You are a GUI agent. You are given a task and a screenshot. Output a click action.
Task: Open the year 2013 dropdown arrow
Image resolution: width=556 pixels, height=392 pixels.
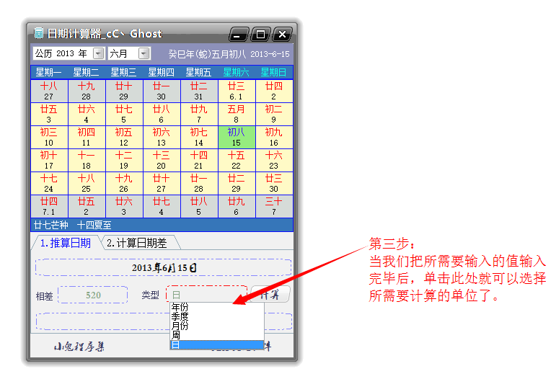[98, 53]
